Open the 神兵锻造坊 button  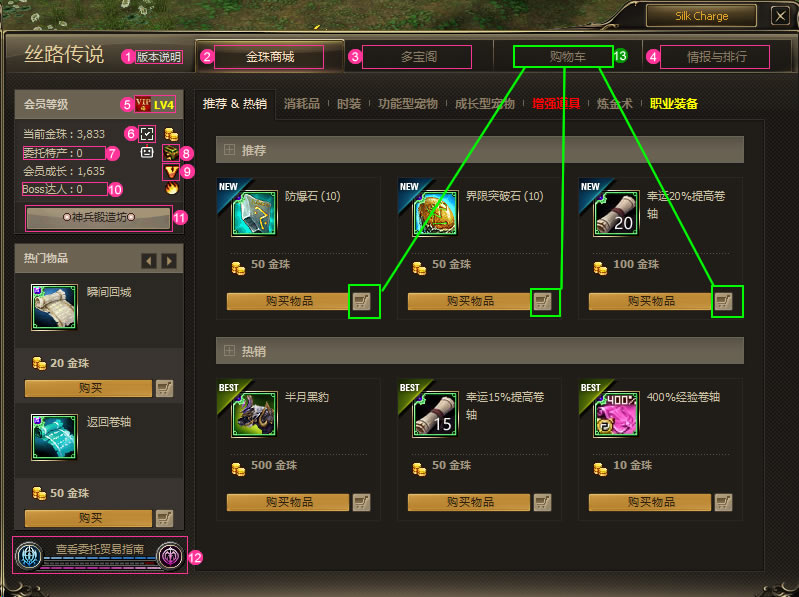tap(99, 218)
